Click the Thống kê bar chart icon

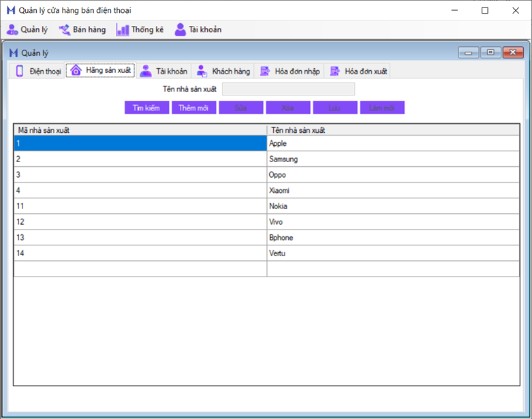click(x=123, y=30)
